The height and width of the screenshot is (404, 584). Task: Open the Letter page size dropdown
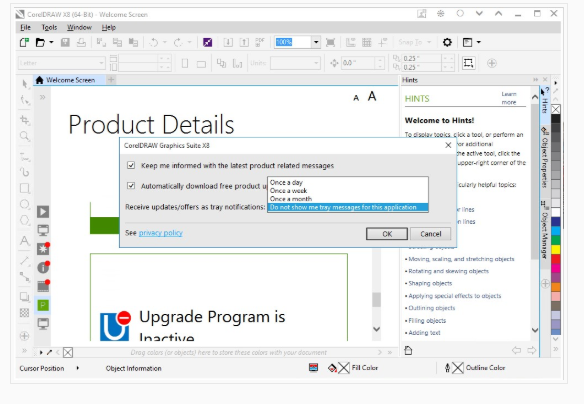coord(101,63)
